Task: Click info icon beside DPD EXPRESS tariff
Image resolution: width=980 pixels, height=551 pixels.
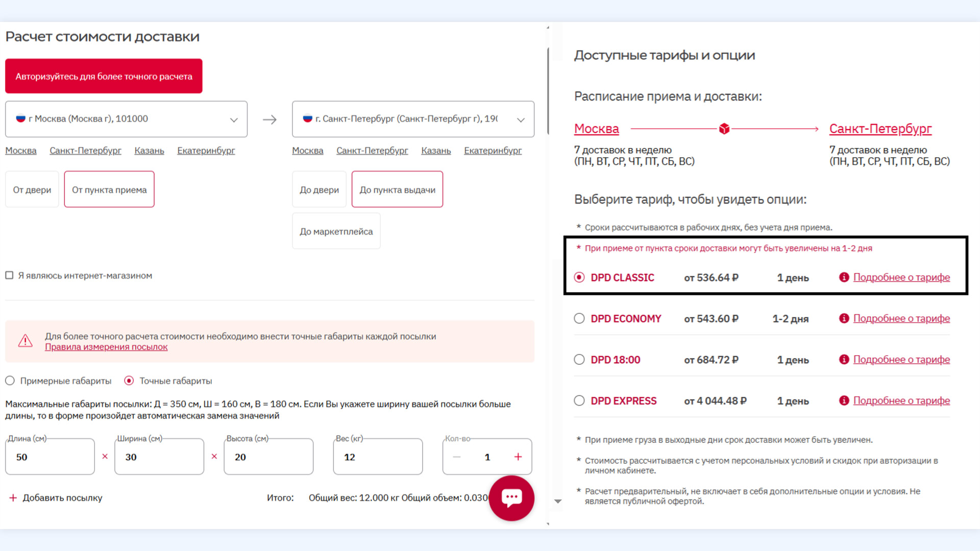Action: coord(844,401)
